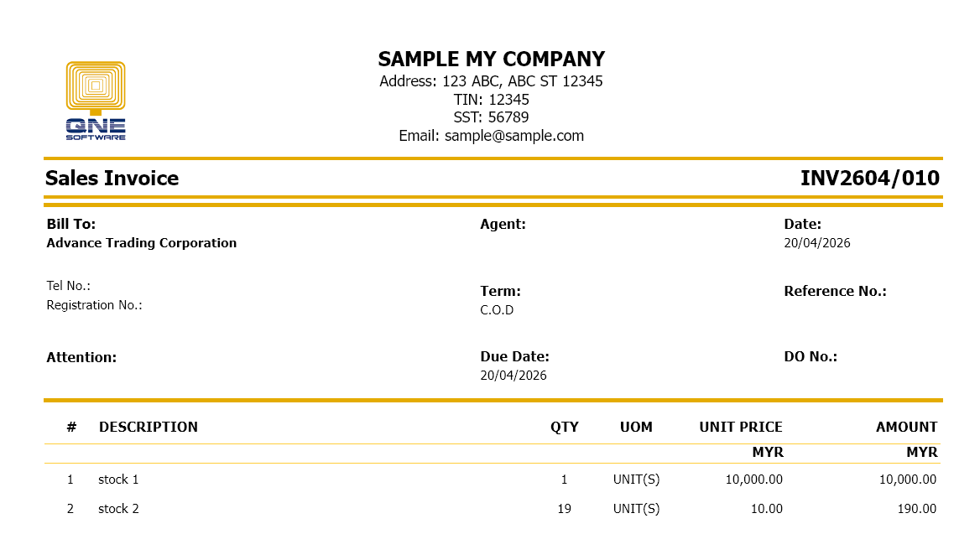Screen dimensions: 980x560
Task: Click the quantity 19 for stock 2
Action: 564,509
